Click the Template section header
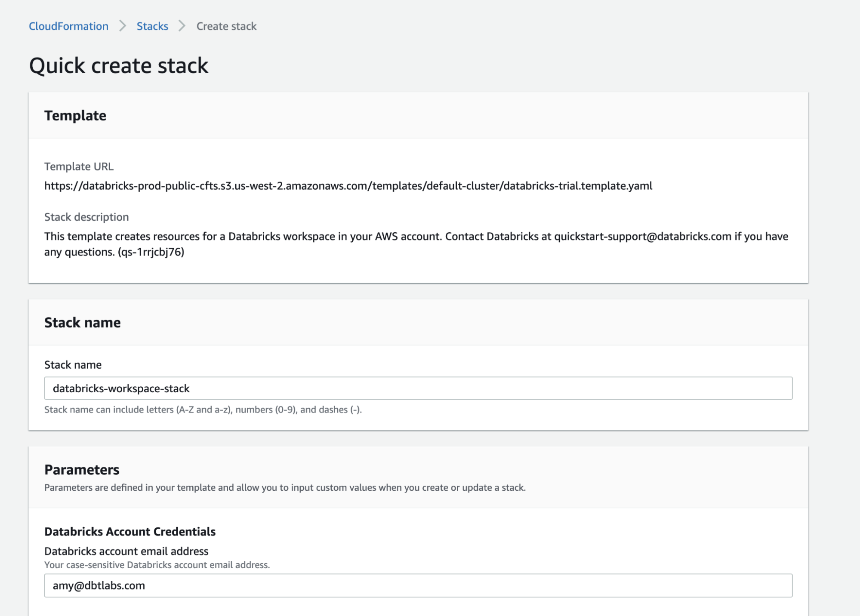This screenshot has width=860, height=616. point(75,115)
